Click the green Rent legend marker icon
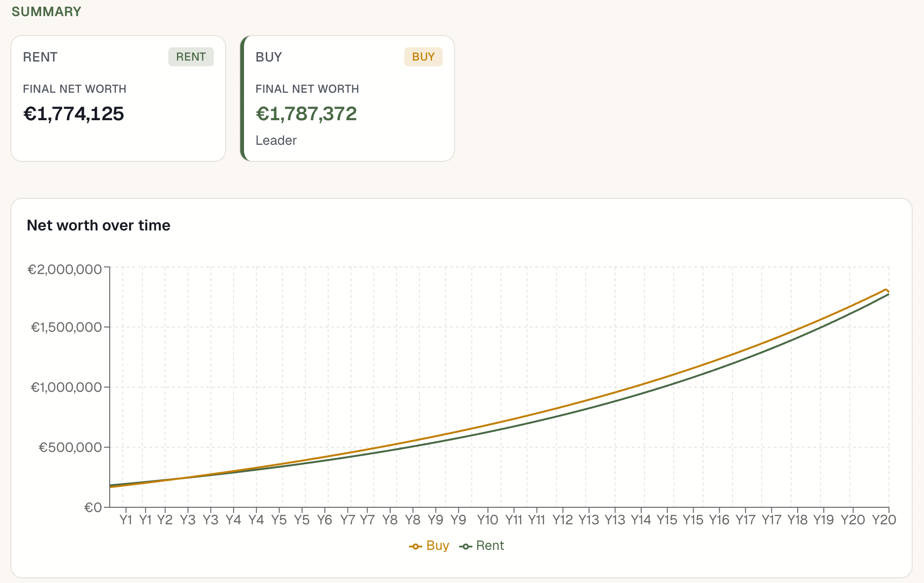This screenshot has width=924, height=583. point(467,546)
